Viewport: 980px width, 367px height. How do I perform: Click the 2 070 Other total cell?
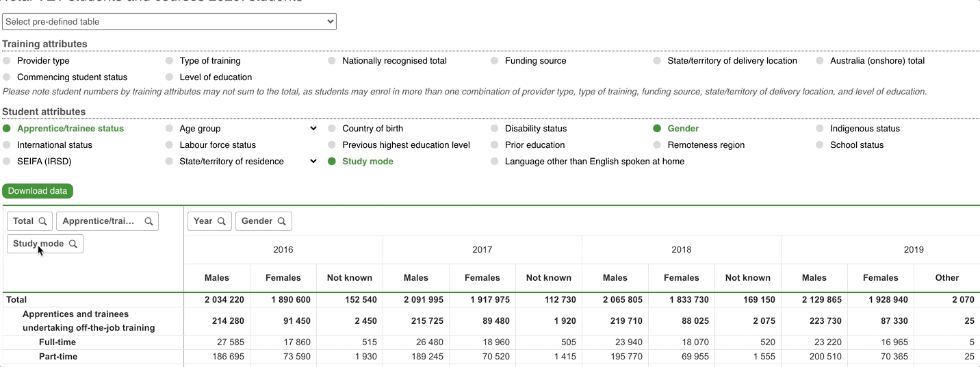[x=947, y=300]
